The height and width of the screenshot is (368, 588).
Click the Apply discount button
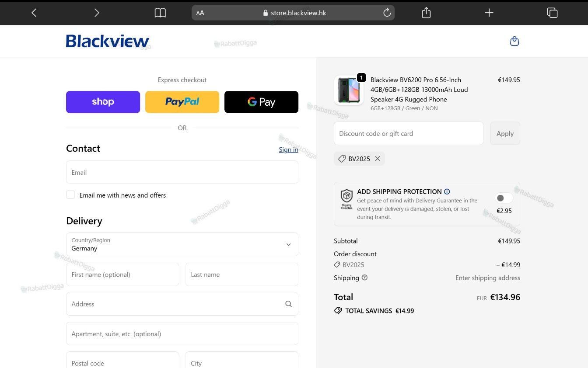(x=505, y=133)
